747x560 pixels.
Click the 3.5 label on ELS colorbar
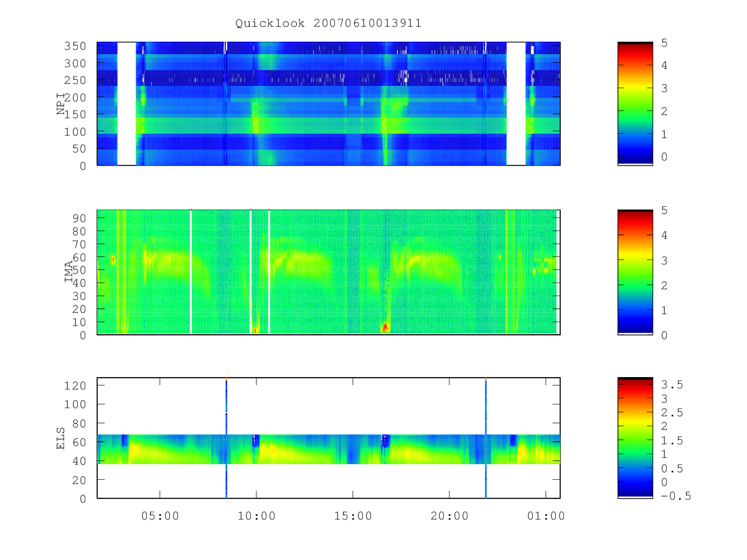(672, 385)
